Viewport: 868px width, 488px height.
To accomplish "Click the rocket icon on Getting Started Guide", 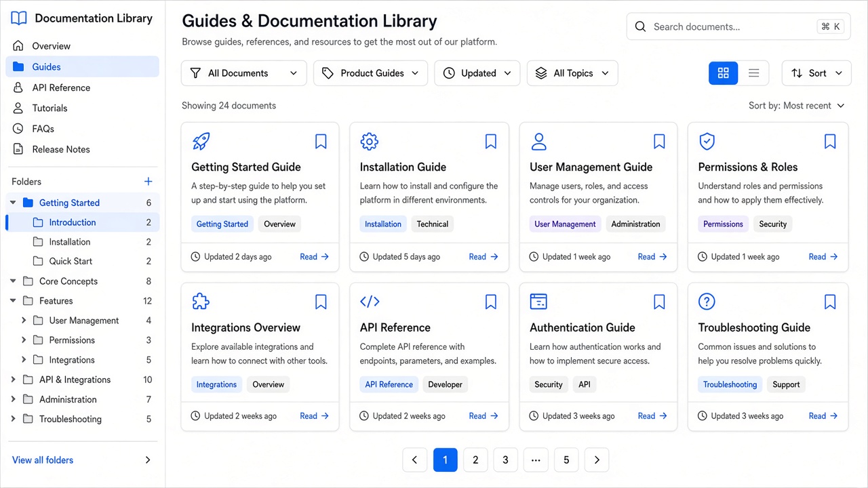I will click(201, 141).
